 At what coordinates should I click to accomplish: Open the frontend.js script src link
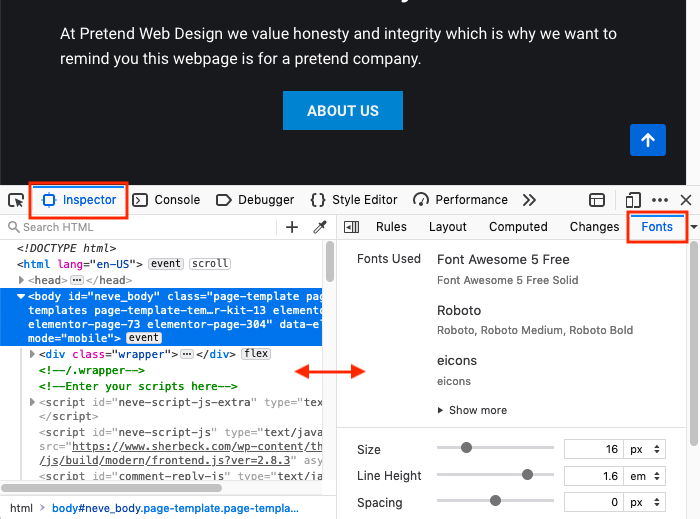[180, 453]
